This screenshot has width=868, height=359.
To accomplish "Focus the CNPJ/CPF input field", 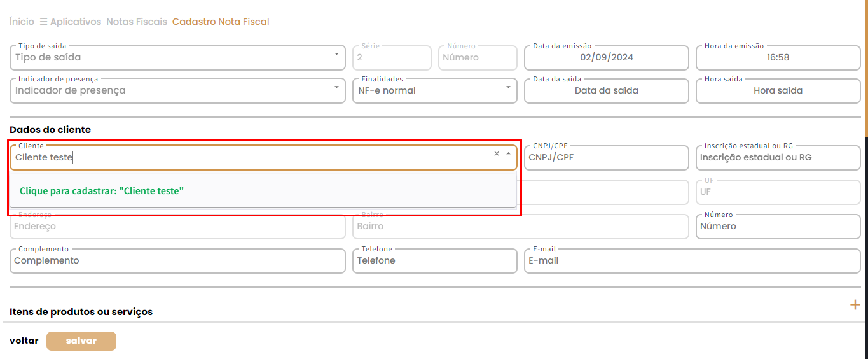I will click(606, 157).
